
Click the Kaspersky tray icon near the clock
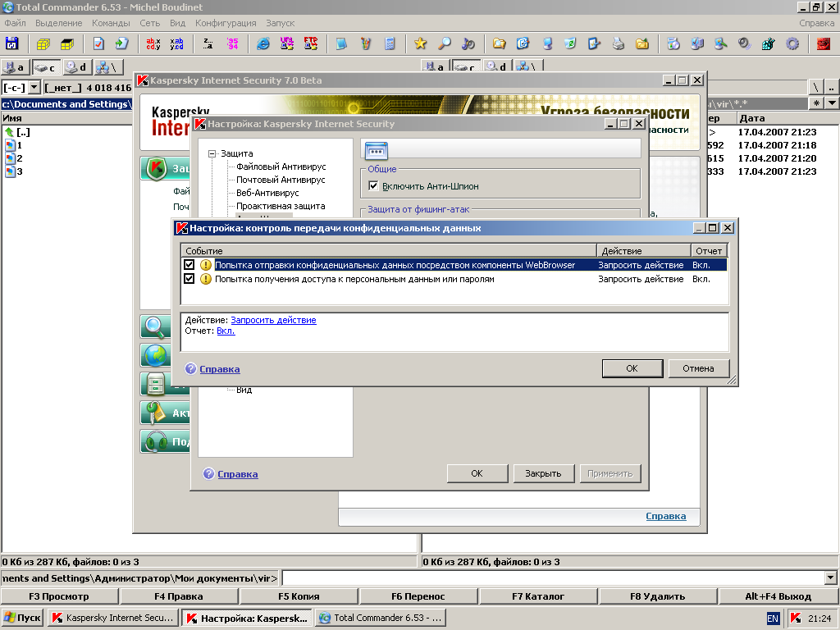point(796,619)
